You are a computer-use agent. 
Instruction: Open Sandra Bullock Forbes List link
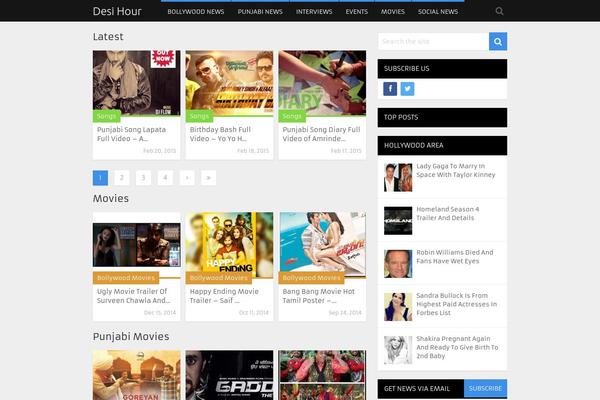(457, 304)
